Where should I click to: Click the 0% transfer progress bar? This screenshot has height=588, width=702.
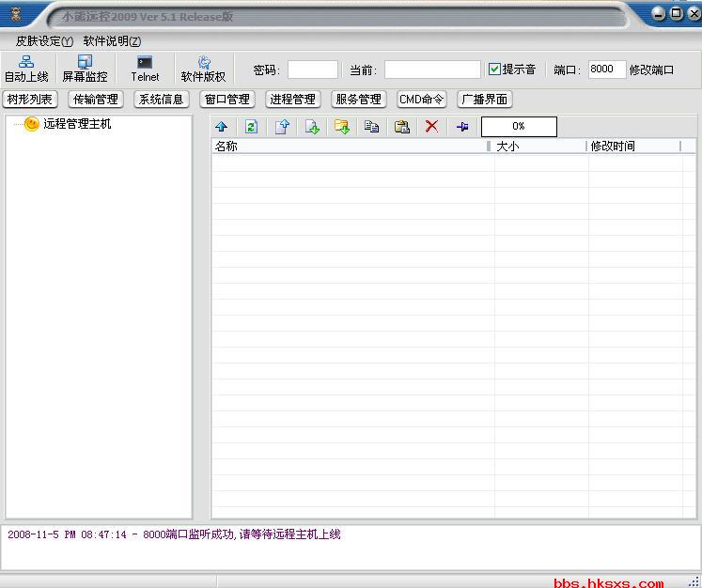tap(519, 127)
